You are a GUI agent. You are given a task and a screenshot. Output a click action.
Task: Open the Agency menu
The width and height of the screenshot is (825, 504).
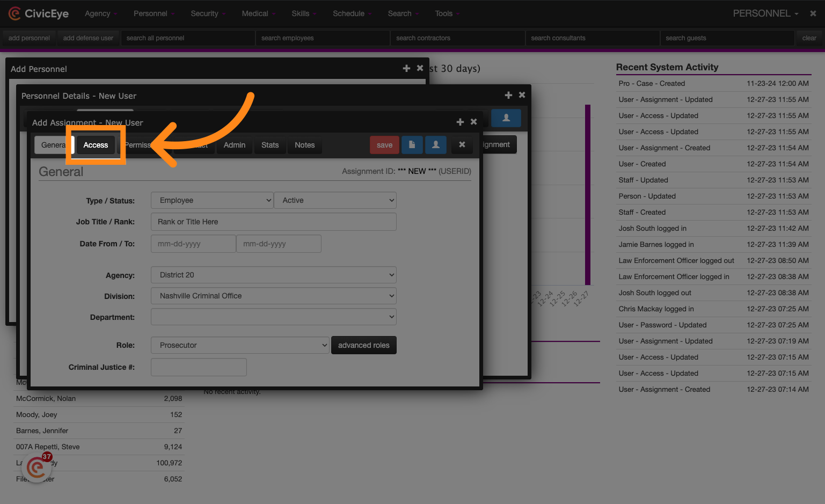point(101,13)
